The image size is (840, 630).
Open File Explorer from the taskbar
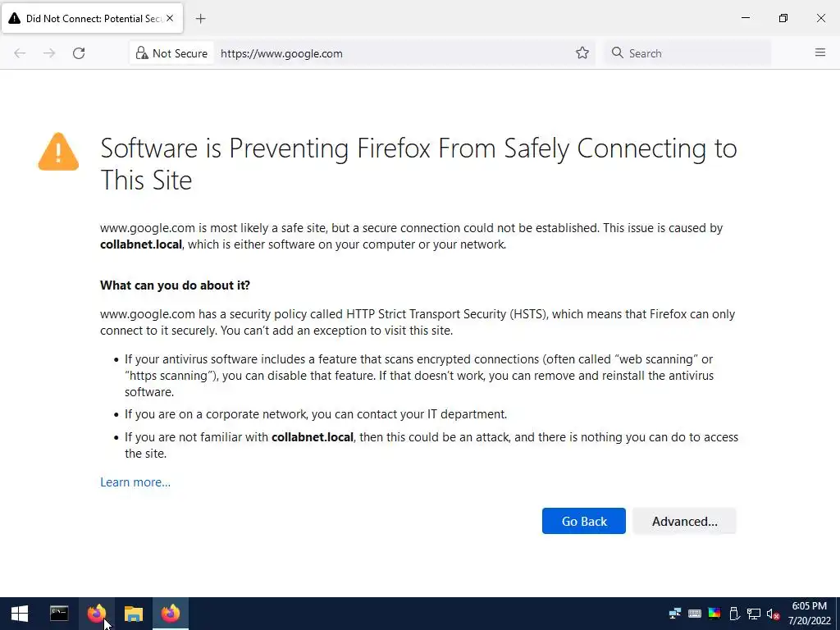[134, 614]
